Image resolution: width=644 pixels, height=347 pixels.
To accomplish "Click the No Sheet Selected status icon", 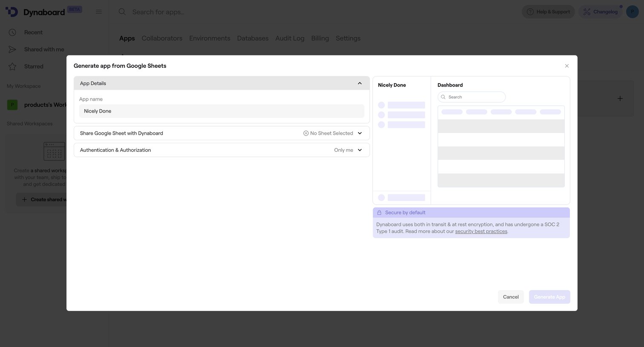I will coord(306,133).
